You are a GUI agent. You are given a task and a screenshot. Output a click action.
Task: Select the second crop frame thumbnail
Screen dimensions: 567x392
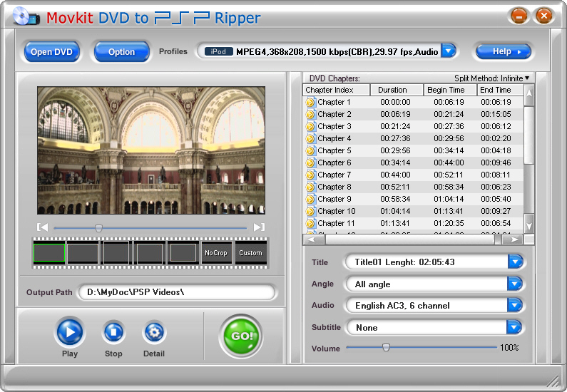pyautogui.click(x=83, y=252)
